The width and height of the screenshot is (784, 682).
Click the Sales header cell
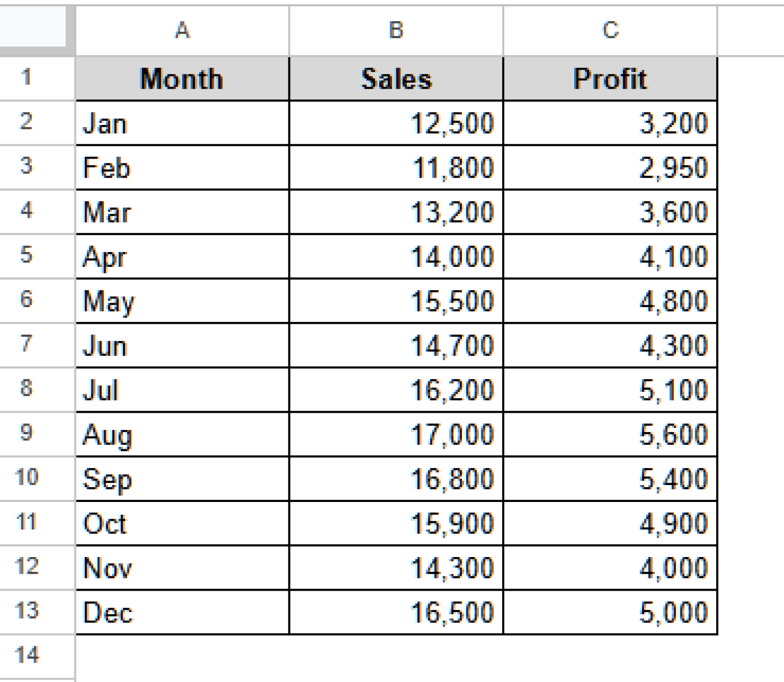pyautogui.click(x=396, y=78)
